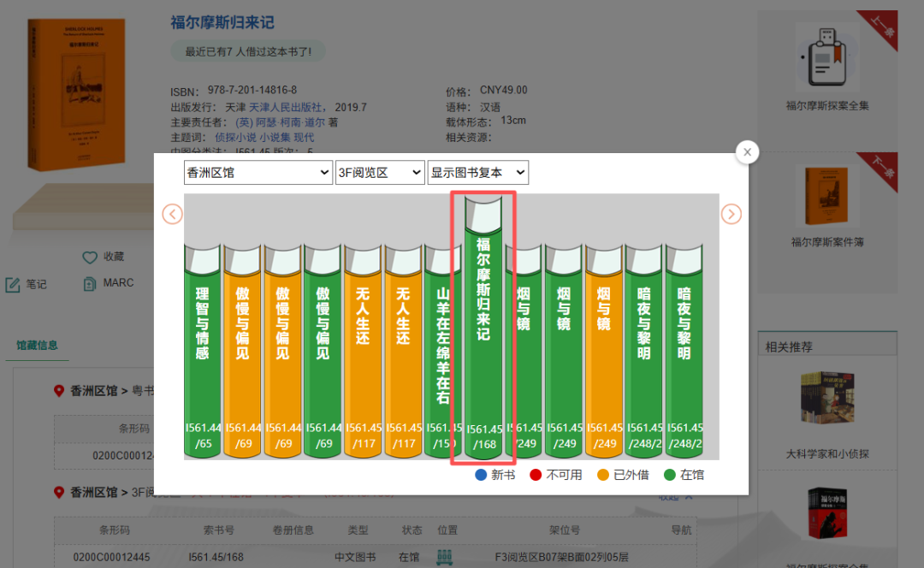Click barcode 0200C00012445

tap(111, 558)
